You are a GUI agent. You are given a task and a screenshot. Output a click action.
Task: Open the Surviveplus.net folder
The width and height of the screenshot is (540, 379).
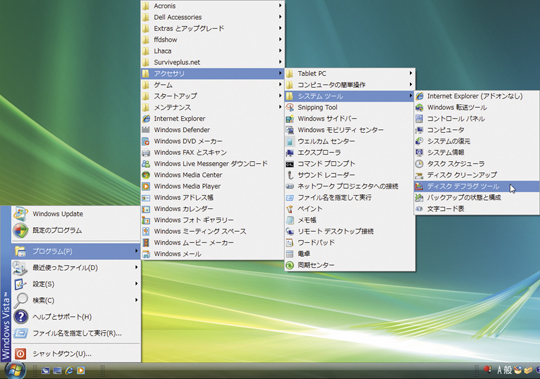click(x=212, y=62)
